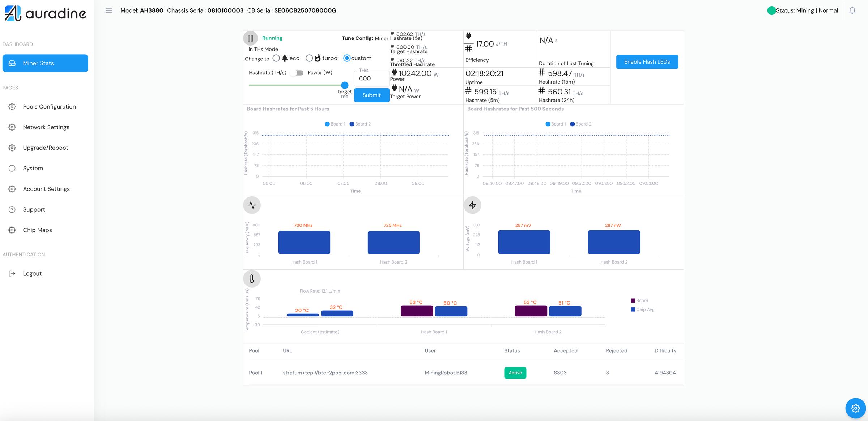Switch the toggle from Hashrate to Power (W)
Screen dimensions: 868x421
pyautogui.click(x=297, y=72)
